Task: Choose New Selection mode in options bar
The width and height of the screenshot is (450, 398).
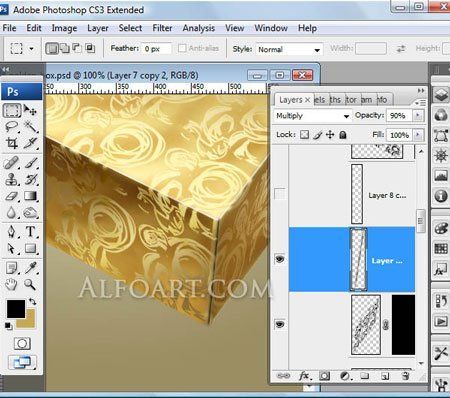Action: pos(52,49)
